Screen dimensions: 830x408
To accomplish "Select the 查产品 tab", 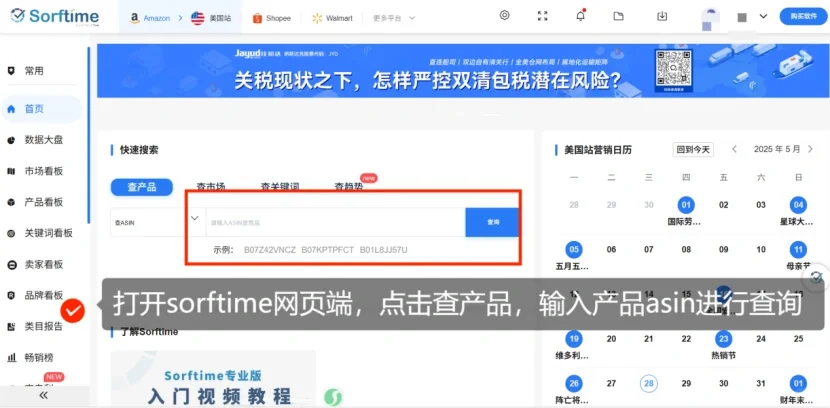I will click(141, 187).
